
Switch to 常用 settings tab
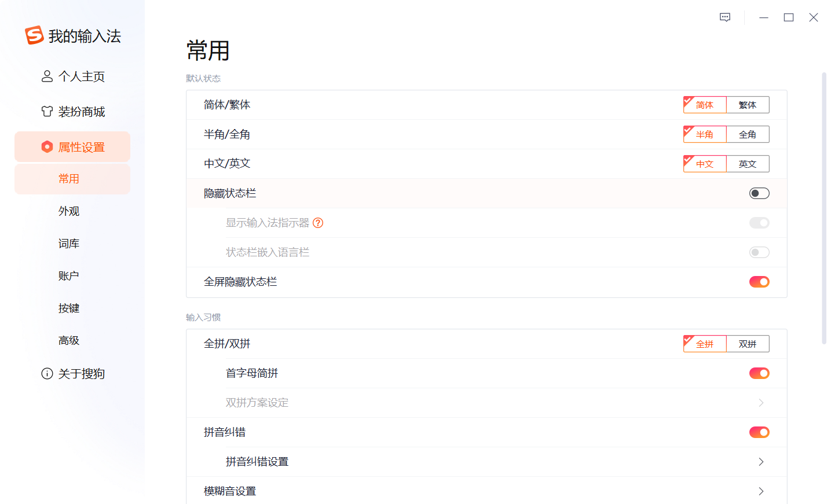pyautogui.click(x=72, y=179)
